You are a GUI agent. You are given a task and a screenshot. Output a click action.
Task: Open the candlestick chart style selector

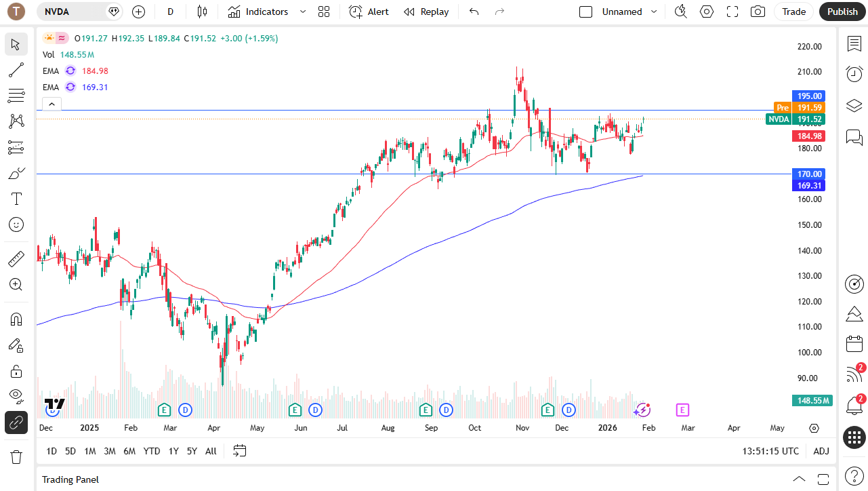click(202, 12)
